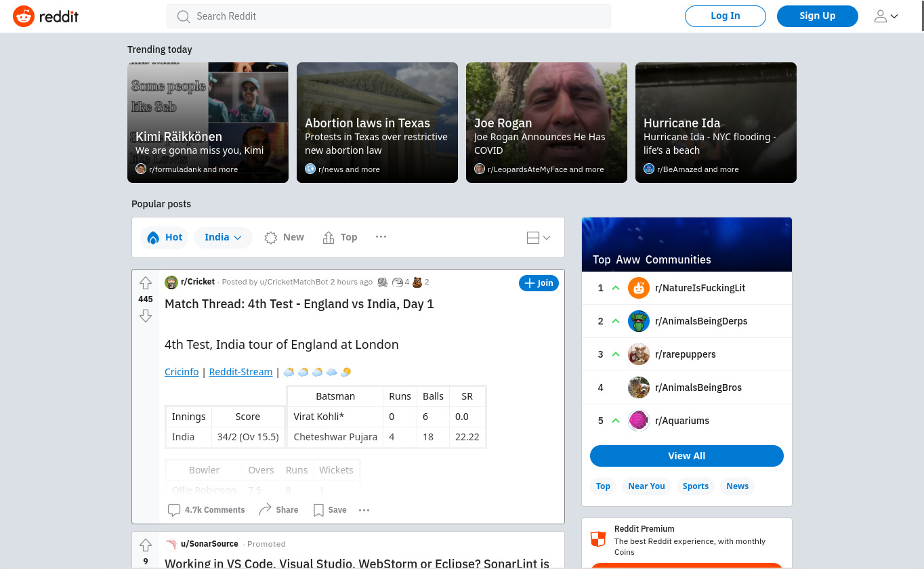Open the Hurricane Ida trending card
924x569 pixels.
coord(716,123)
